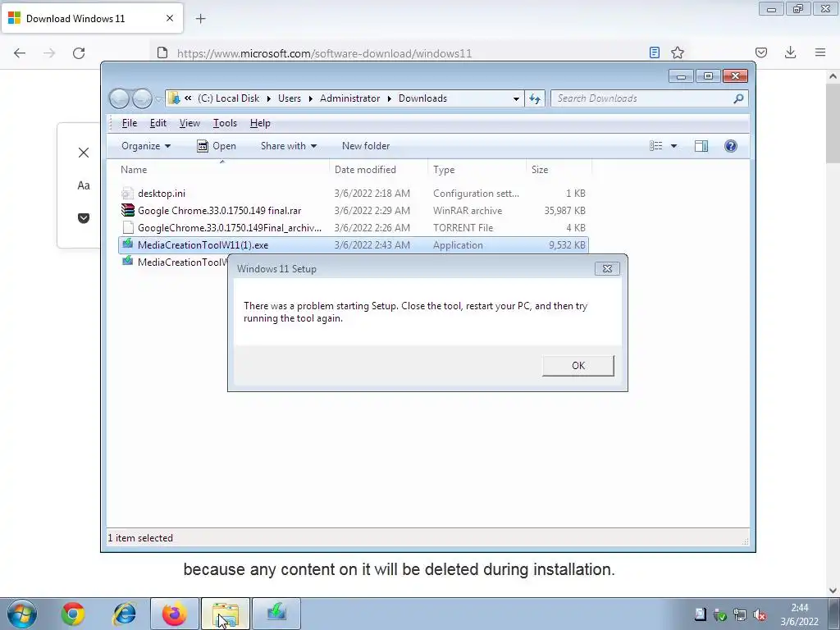The width and height of the screenshot is (840, 630).
Task: Click the Windows Start button
Action: pos(22,614)
